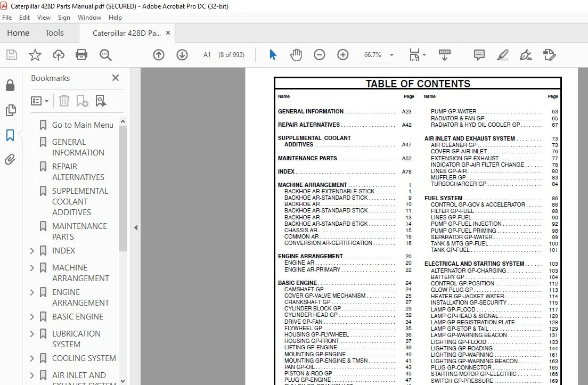The image size is (588, 385).
Task: Click FUEL SYSTEM entry in contents
Action: pyautogui.click(x=443, y=198)
